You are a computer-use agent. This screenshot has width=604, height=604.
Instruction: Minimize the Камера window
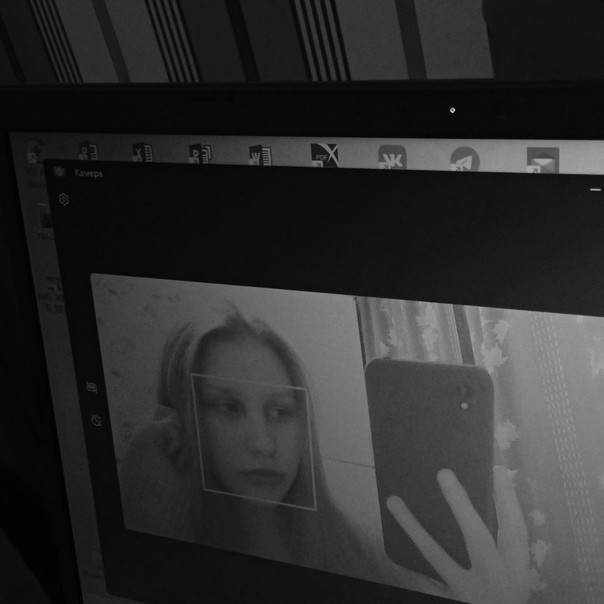click(595, 190)
